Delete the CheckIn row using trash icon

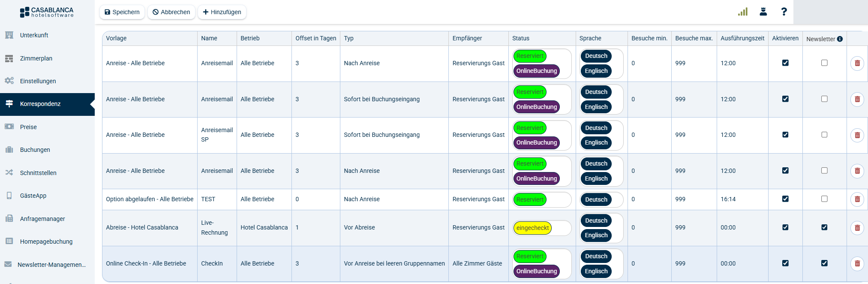coord(857,263)
